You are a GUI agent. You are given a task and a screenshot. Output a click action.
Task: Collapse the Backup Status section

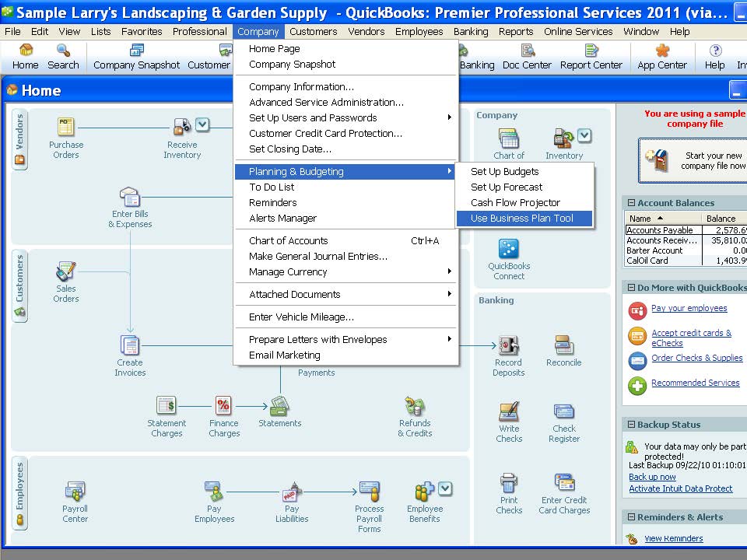631,425
